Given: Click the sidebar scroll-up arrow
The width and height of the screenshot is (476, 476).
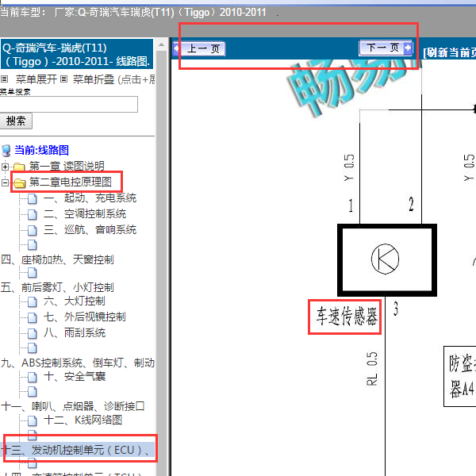Looking at the screenshot, I should [x=161, y=45].
